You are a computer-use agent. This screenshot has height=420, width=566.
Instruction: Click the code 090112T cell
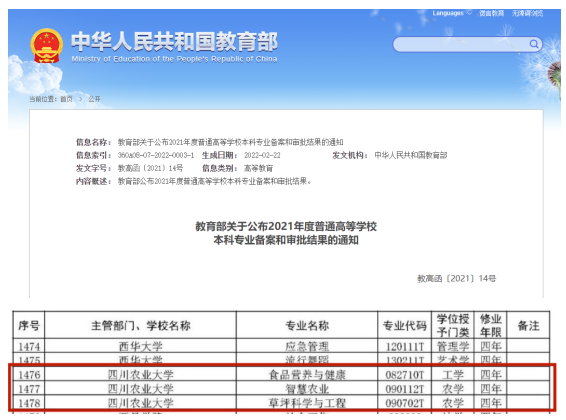(405, 389)
